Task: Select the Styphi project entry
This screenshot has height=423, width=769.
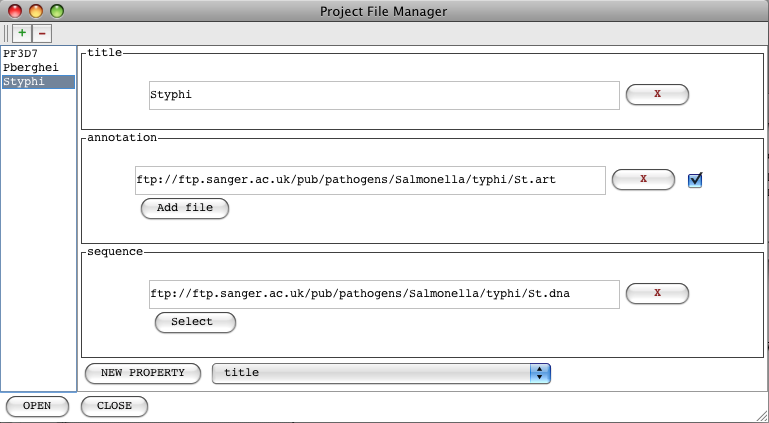Action: (x=38, y=81)
